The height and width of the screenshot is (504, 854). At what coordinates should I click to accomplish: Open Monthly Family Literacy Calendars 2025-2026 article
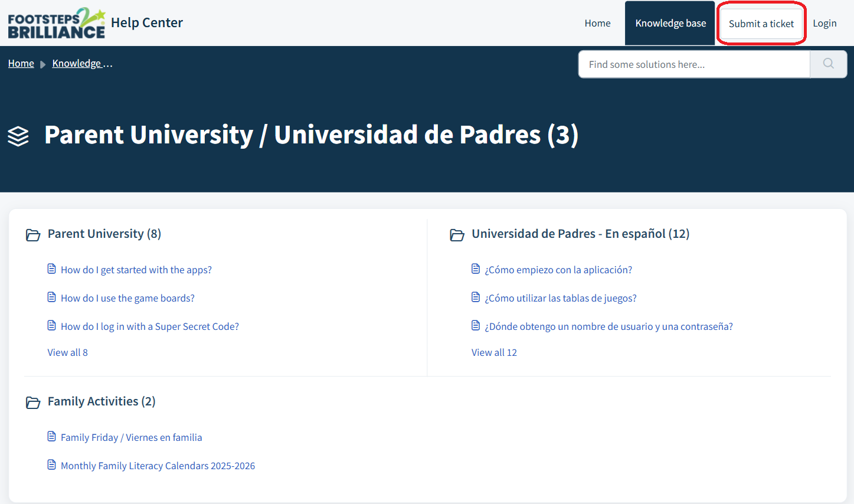[158, 466]
